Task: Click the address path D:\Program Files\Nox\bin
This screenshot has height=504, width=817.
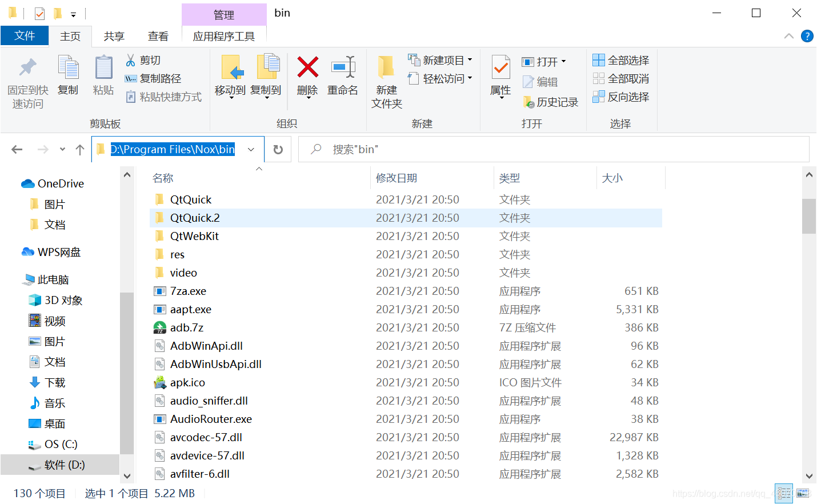Action: pyautogui.click(x=173, y=149)
